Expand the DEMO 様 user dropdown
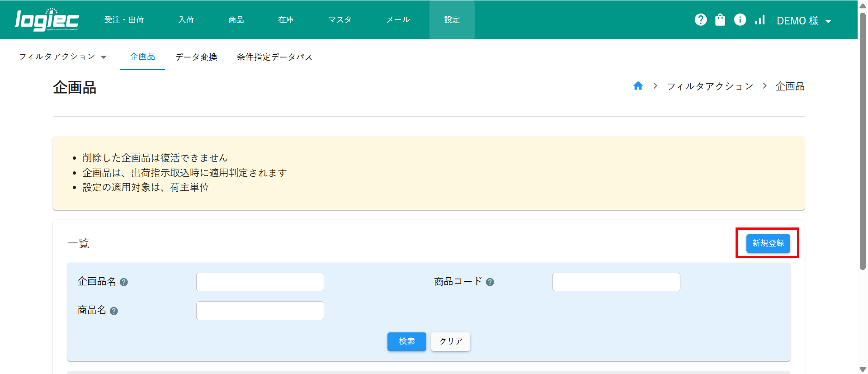 [x=804, y=21]
